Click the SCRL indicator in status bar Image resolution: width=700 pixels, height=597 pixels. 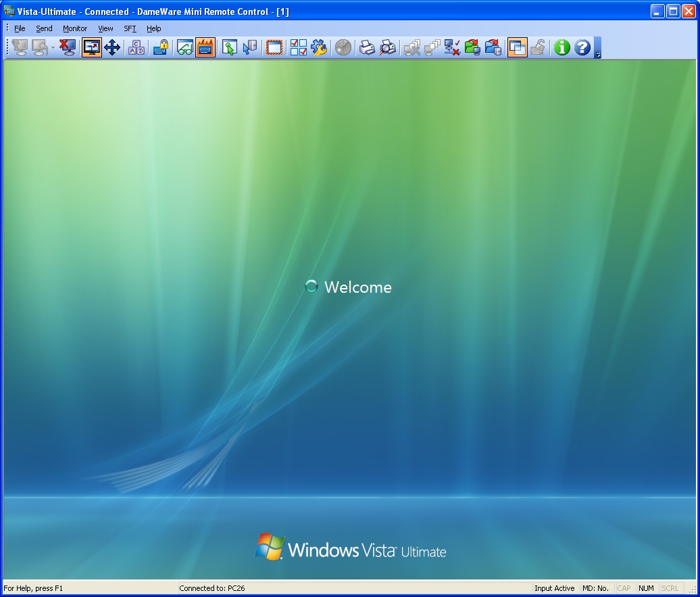coord(670,588)
